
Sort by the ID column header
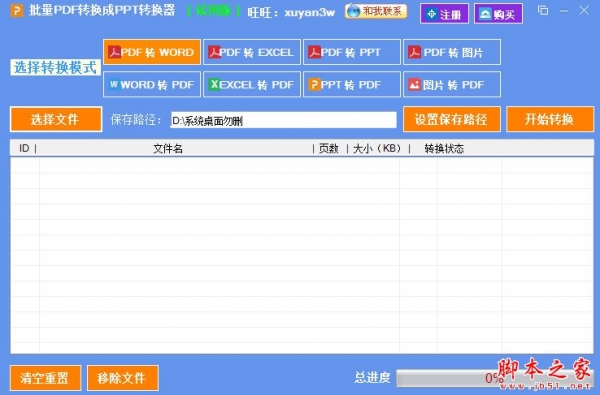(24, 148)
